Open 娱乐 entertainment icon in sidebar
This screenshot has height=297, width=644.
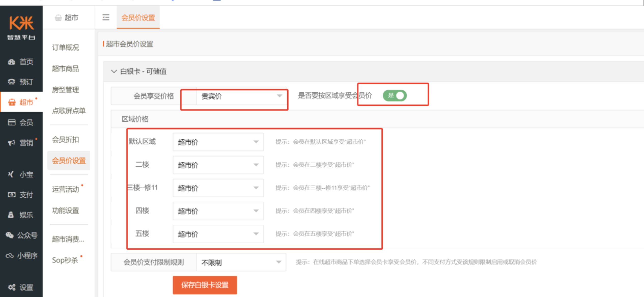[11, 215]
